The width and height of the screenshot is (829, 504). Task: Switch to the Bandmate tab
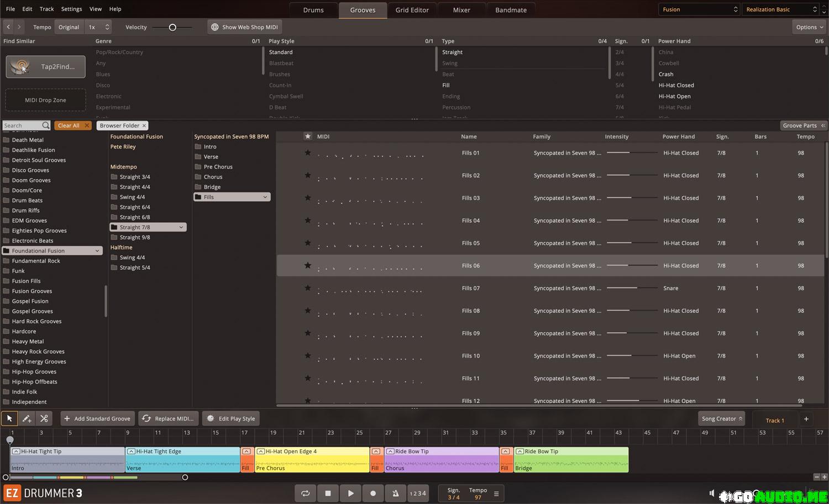click(x=511, y=10)
